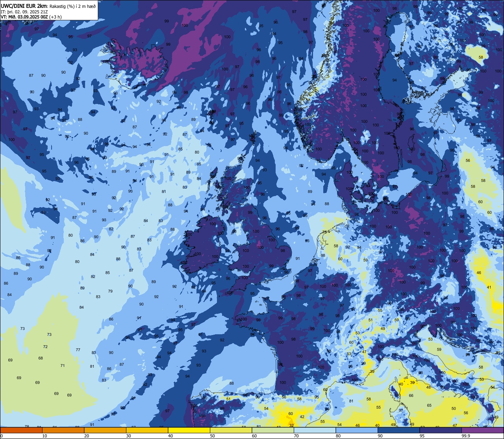Click the dark orange 0–10 legend swatch
This screenshot has width=504, height=439.
pyautogui.click(x=21, y=430)
